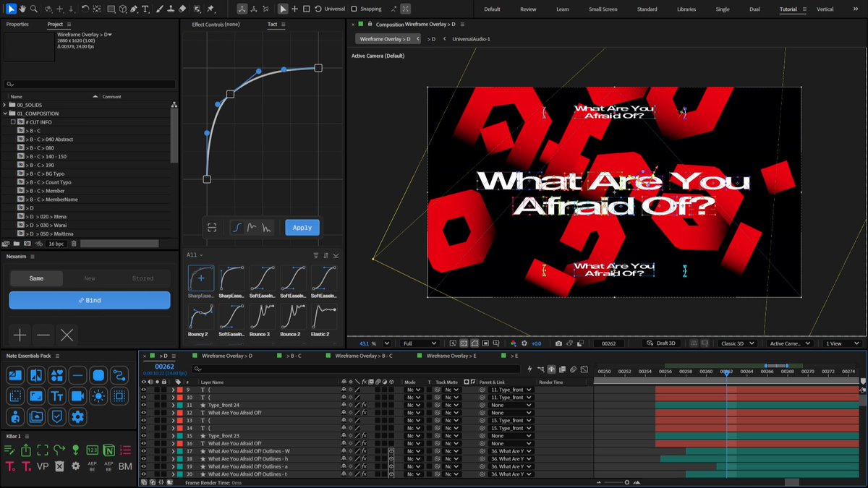Screen dimensions: 868x488
Task: Select the Horizontal Type tool
Action: tap(146, 9)
